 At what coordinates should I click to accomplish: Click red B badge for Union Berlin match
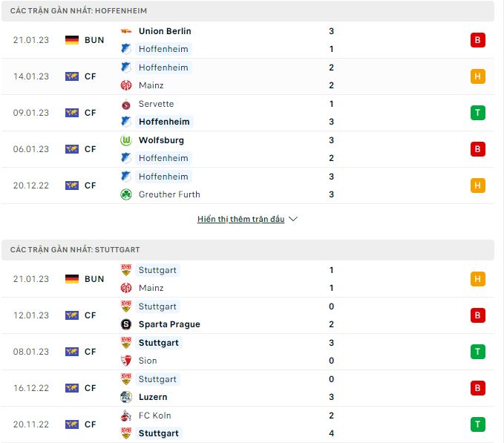(477, 40)
